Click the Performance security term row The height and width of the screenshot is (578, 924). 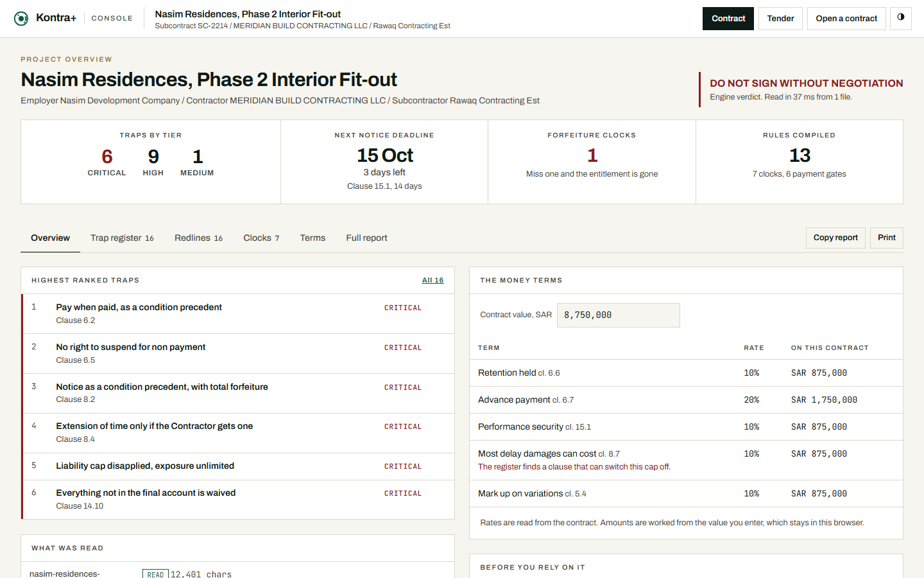pyautogui.click(x=686, y=427)
